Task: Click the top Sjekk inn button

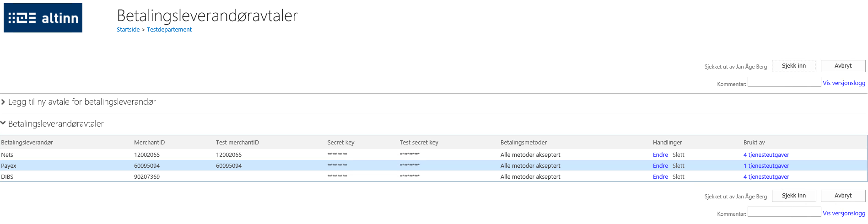Action: click(x=794, y=66)
